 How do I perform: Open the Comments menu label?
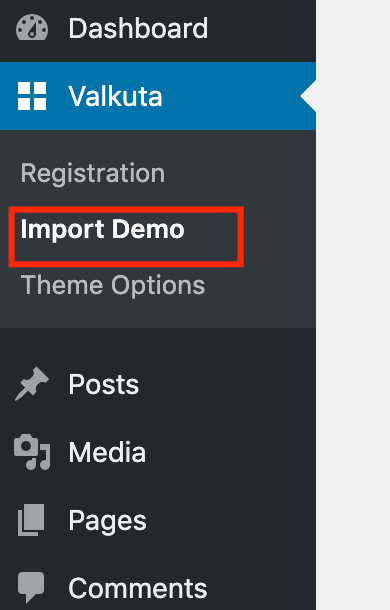point(138,588)
